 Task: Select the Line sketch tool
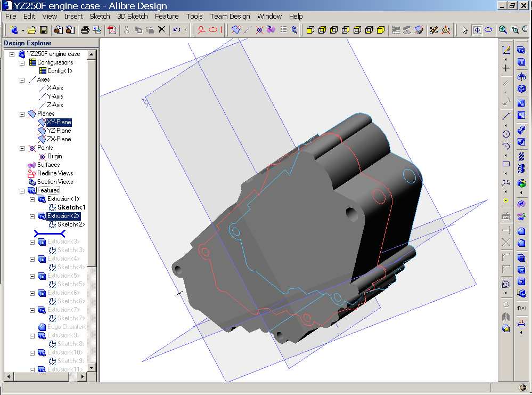coord(506,116)
